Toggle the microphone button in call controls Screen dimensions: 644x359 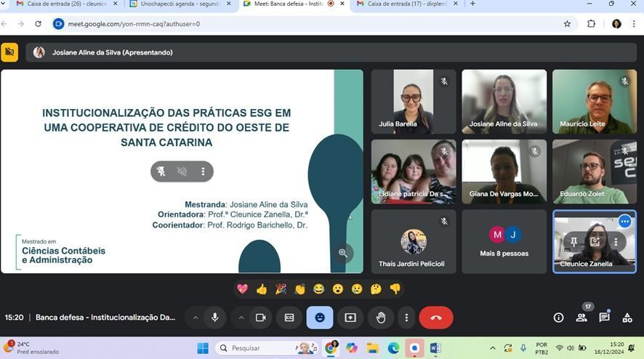(x=214, y=318)
